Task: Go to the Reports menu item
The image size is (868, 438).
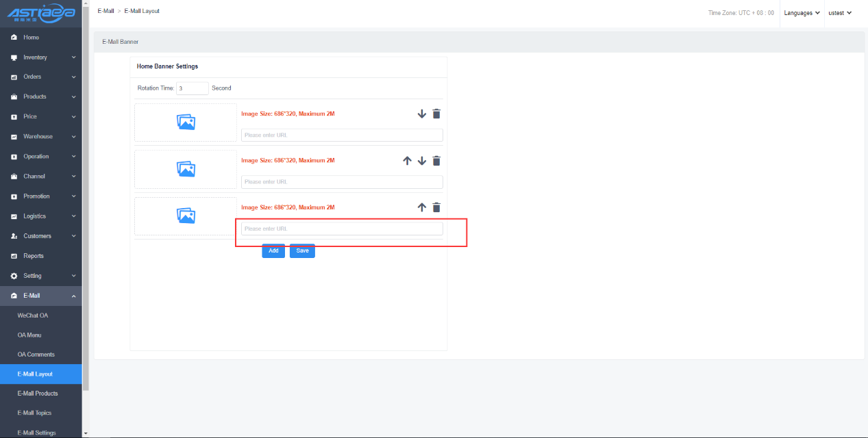Action: pyautogui.click(x=34, y=256)
